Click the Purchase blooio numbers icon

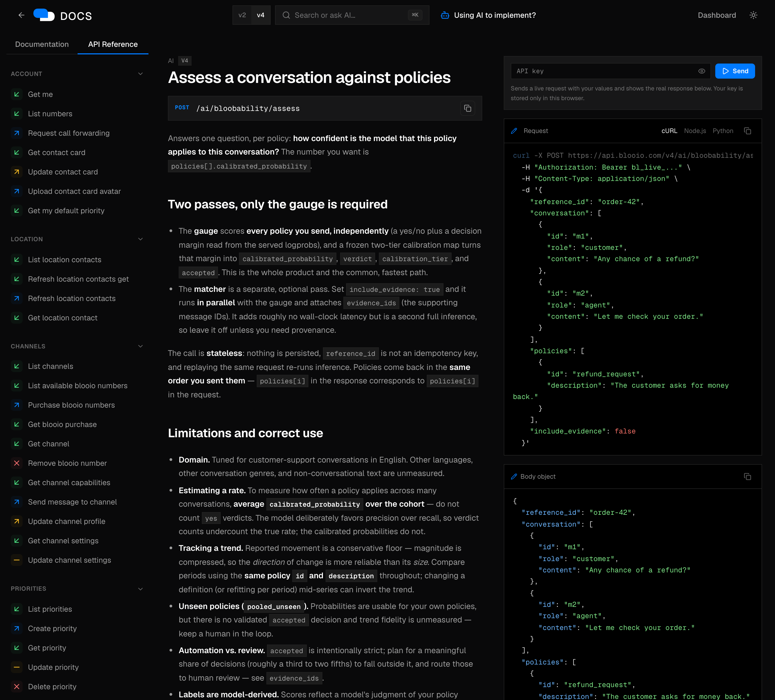(16, 405)
